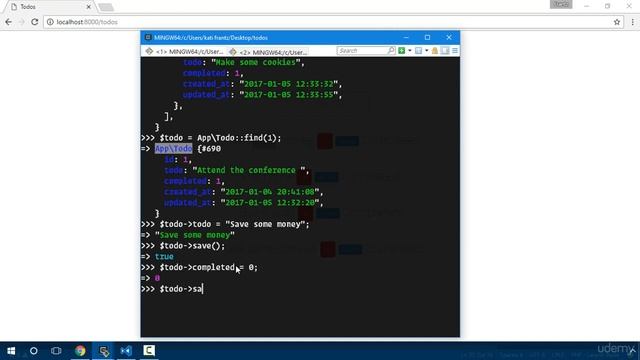640x360 pixels.
Task: Expand the consoles list dropdown arrow
Action: coord(427,51)
